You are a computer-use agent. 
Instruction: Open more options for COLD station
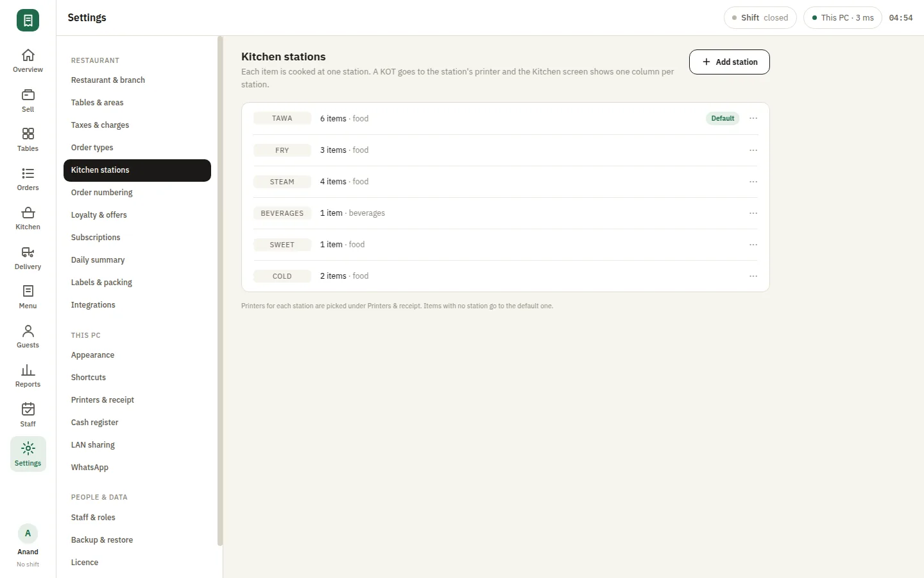pos(753,276)
